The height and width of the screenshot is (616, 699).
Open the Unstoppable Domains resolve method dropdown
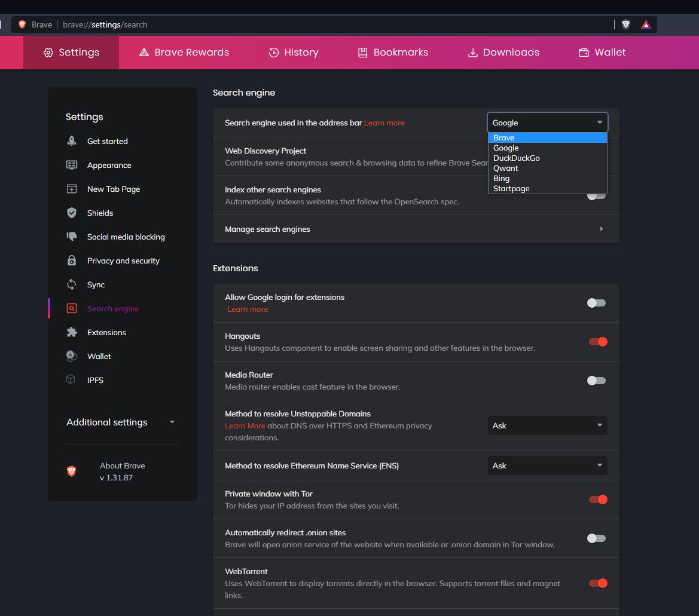pos(548,426)
